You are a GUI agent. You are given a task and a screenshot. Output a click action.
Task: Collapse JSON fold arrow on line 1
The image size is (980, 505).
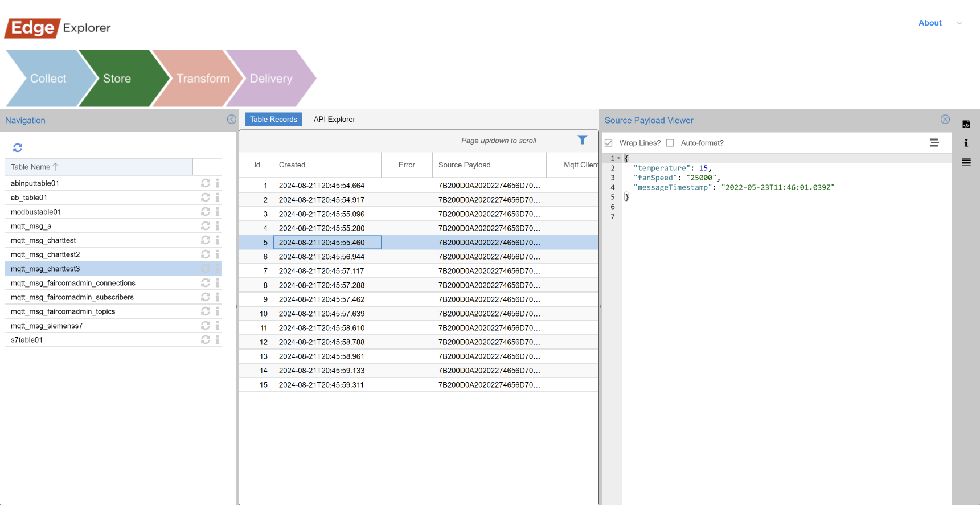pyautogui.click(x=619, y=158)
